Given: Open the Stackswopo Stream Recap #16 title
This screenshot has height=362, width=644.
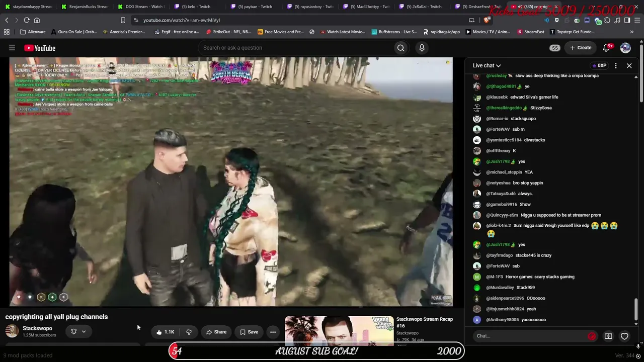Looking at the screenshot, I should tap(425, 322).
